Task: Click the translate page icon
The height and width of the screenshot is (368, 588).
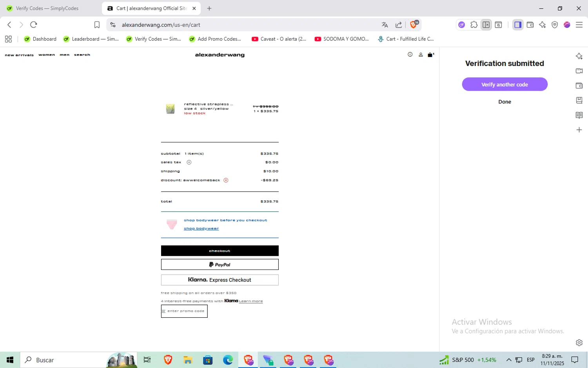Action: coord(385,25)
